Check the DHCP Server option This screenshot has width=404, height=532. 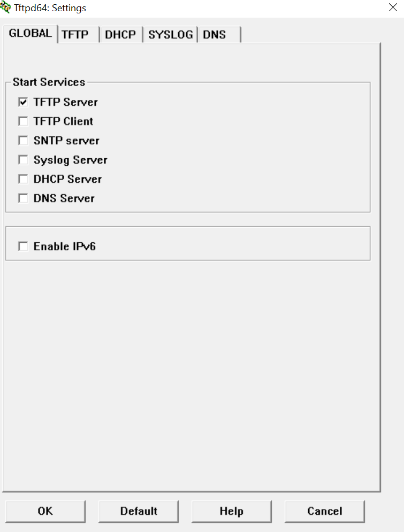(23, 179)
